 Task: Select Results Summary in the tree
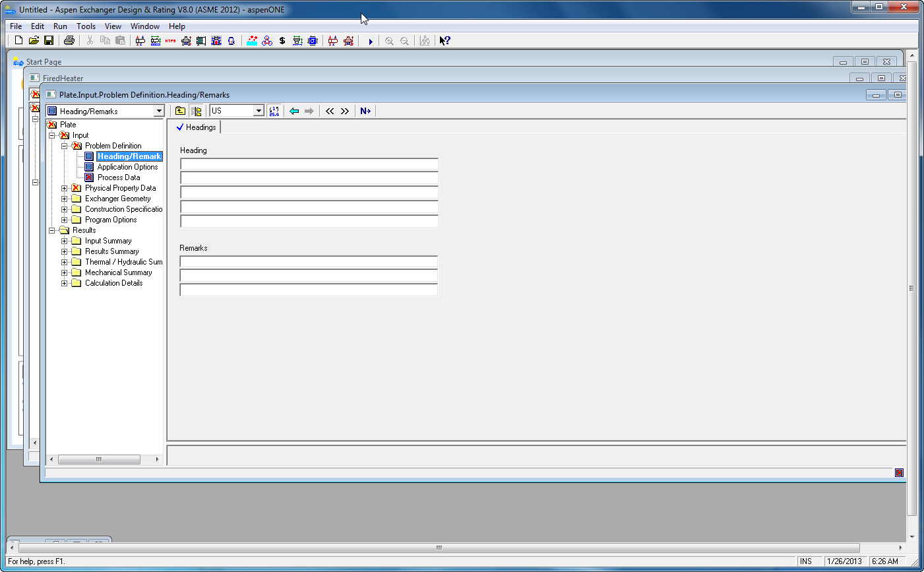[x=111, y=251]
